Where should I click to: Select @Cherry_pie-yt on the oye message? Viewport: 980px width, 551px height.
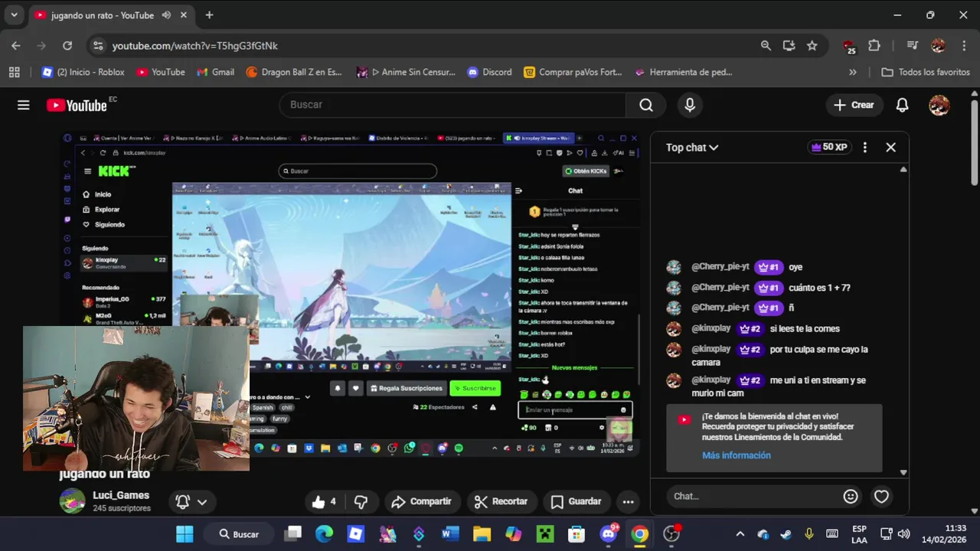(720, 267)
